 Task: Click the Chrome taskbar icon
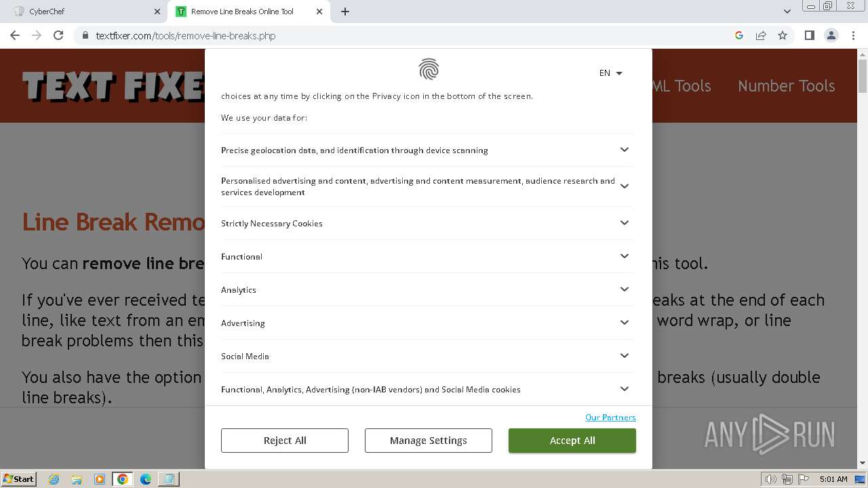pyautogui.click(x=123, y=479)
